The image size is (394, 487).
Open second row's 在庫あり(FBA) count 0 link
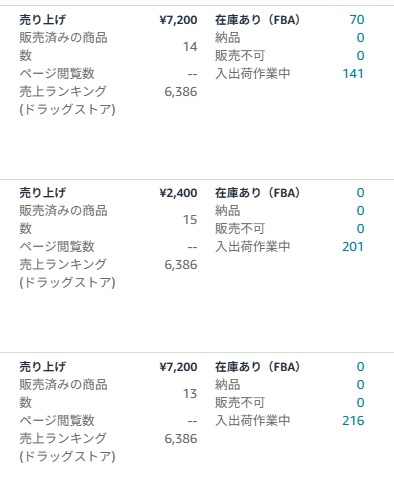pos(360,193)
